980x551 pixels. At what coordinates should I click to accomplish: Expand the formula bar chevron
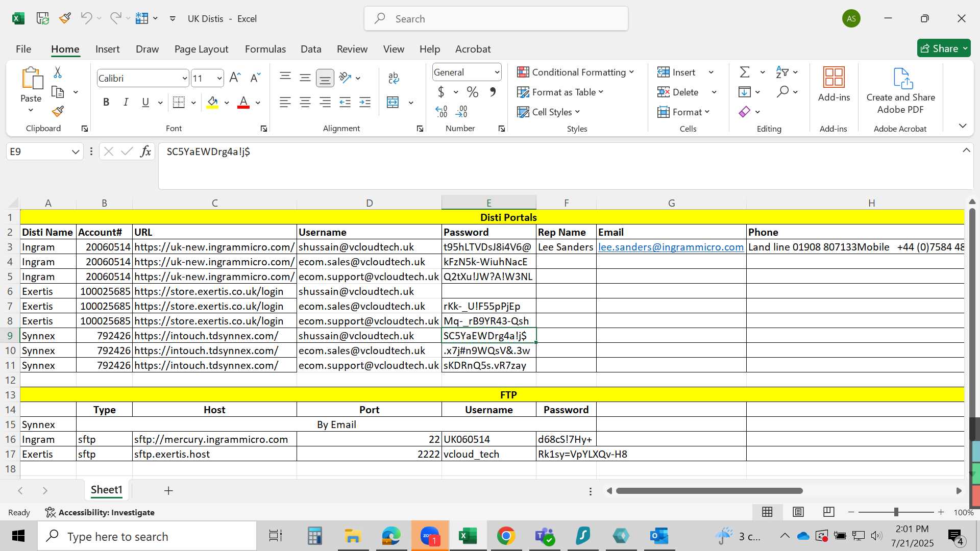pyautogui.click(x=966, y=150)
